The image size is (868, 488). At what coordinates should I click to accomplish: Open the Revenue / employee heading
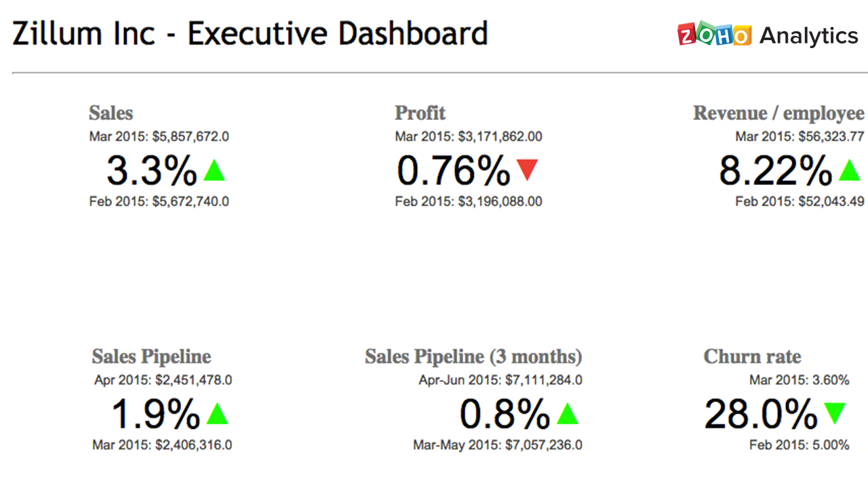[x=778, y=113]
